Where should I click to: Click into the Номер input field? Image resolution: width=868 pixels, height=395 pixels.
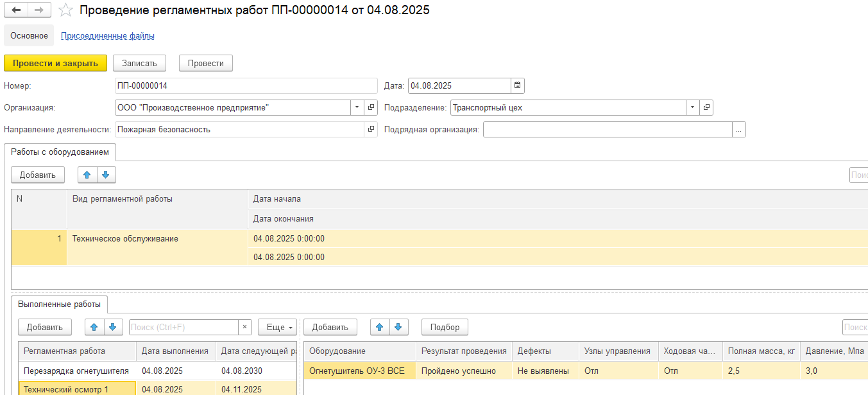click(x=246, y=85)
